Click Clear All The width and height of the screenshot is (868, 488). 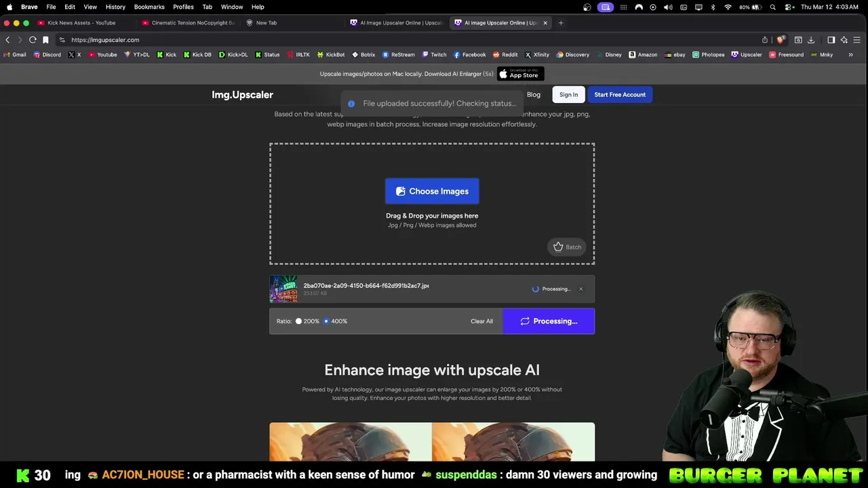pos(481,321)
